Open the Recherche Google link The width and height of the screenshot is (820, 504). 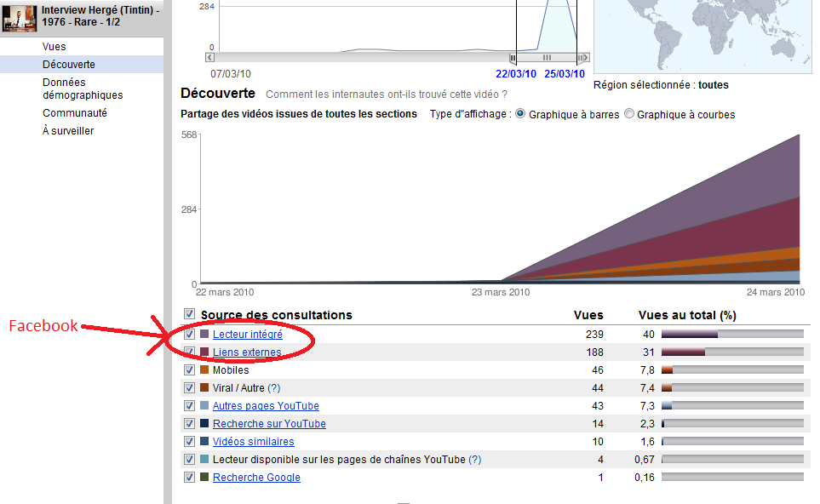(x=256, y=478)
